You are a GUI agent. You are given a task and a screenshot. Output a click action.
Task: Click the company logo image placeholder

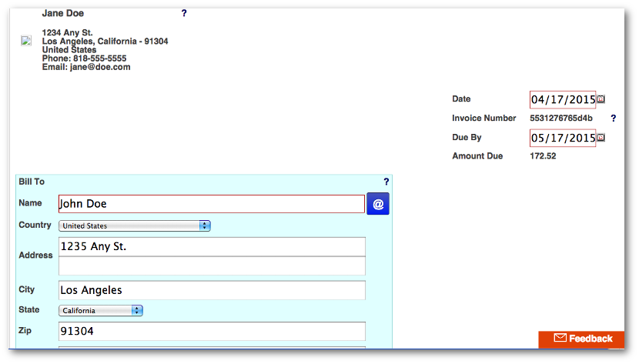[25, 42]
